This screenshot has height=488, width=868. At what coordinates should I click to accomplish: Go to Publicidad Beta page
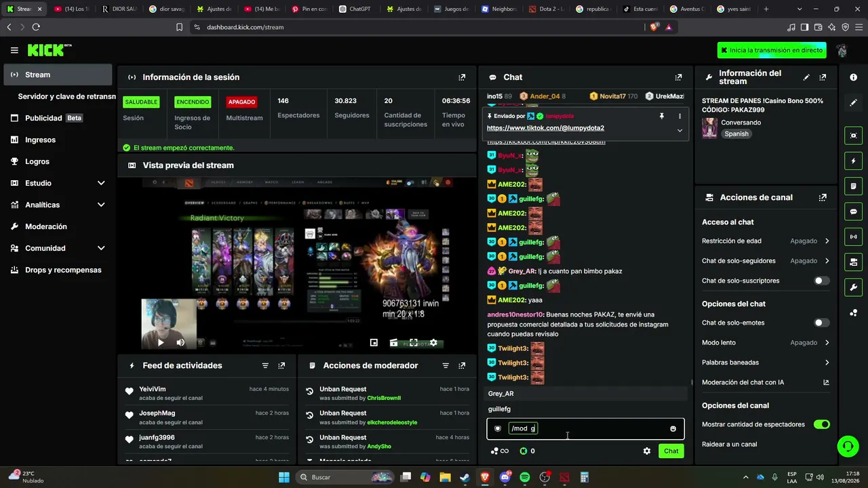(58, 118)
